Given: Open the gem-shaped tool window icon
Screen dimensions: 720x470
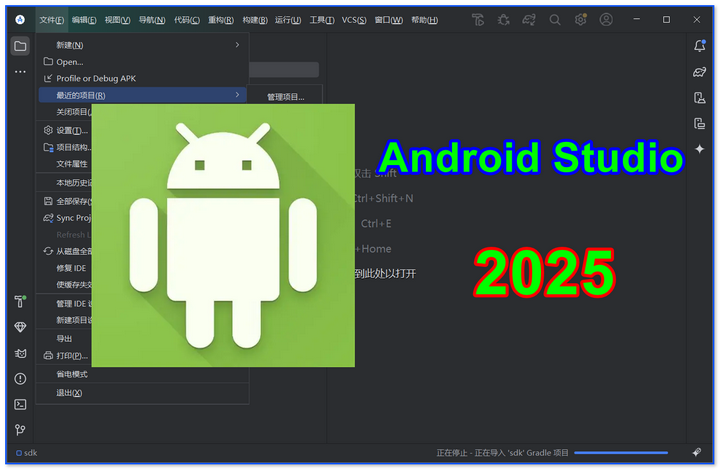Looking at the screenshot, I should coord(20,327).
